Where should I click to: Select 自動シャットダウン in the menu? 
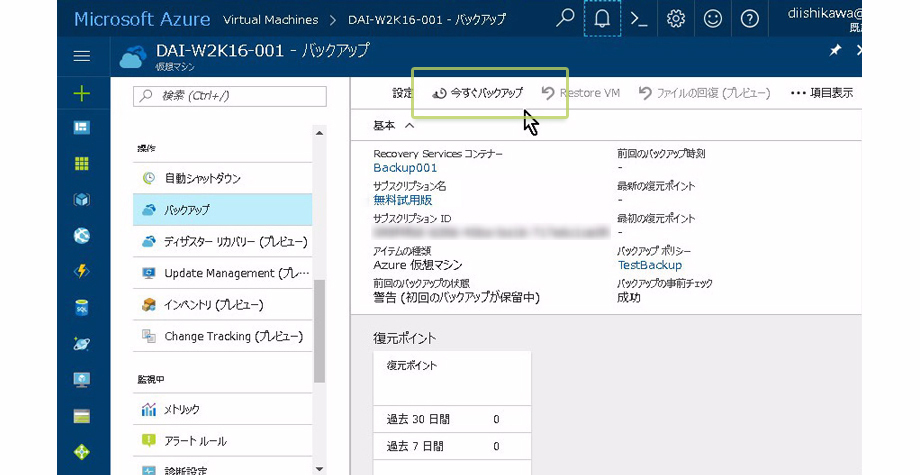203,178
